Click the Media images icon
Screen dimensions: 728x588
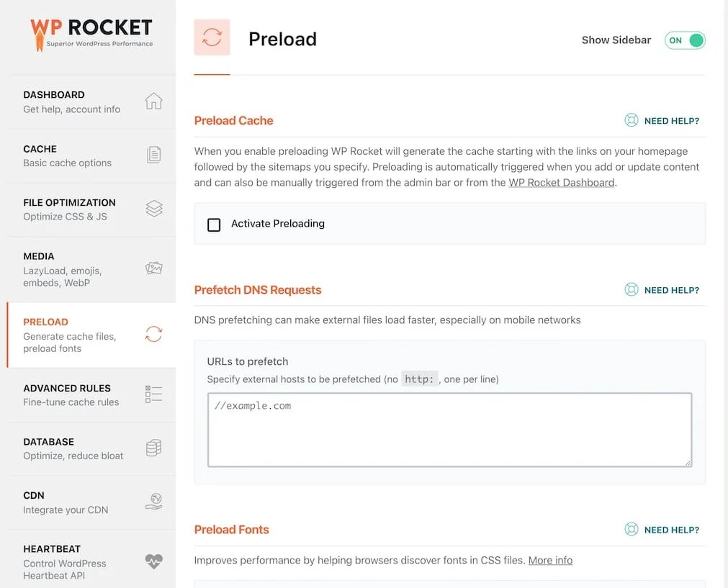[153, 268]
